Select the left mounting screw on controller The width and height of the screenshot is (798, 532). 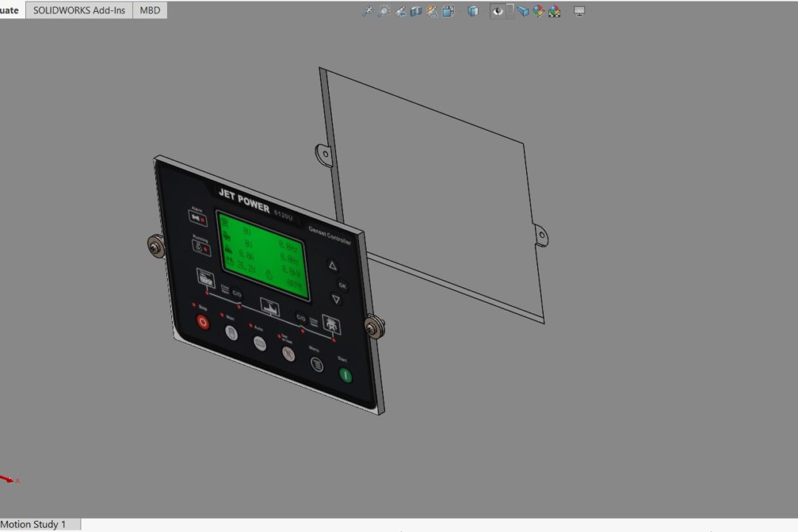coord(156,246)
